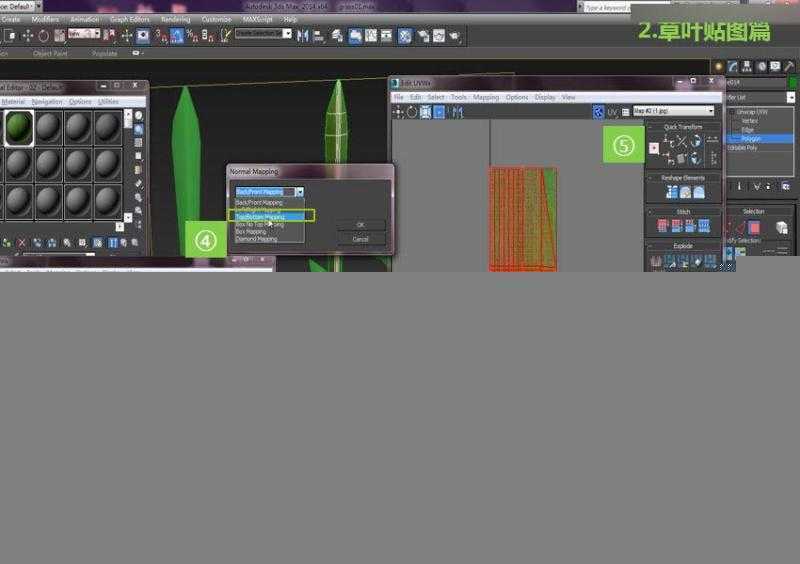This screenshot has width=800, height=564.
Task: Select the Scale tool in main toolbar
Action: pyautogui.click(x=60, y=36)
